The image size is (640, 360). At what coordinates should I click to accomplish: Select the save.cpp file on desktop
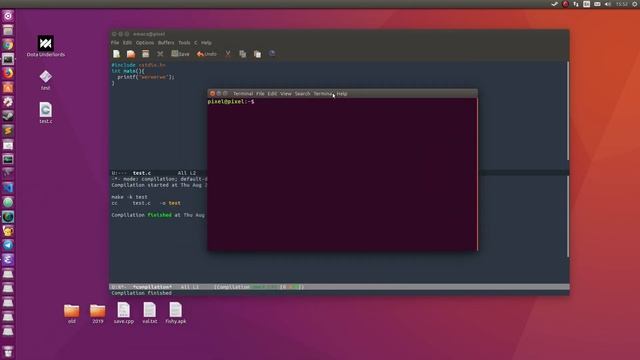[124, 313]
